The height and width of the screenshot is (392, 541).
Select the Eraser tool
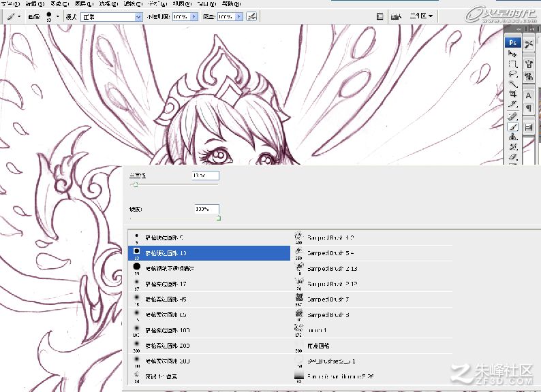tap(512, 157)
